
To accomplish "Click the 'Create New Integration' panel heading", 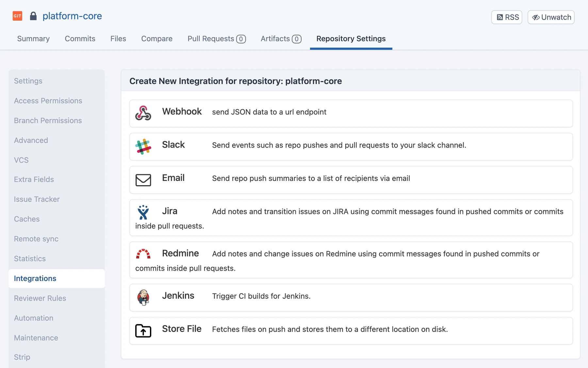I will 236,81.
